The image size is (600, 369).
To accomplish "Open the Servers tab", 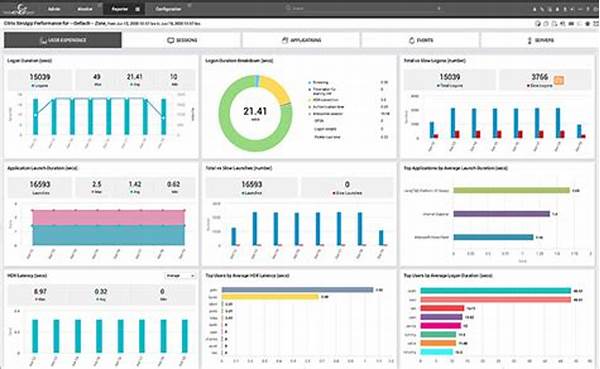I will click(540, 40).
